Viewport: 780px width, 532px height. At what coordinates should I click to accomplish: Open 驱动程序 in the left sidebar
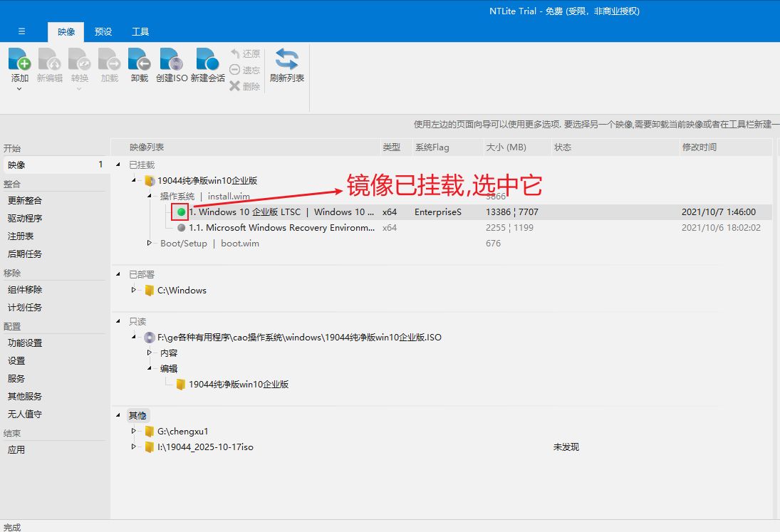point(25,218)
